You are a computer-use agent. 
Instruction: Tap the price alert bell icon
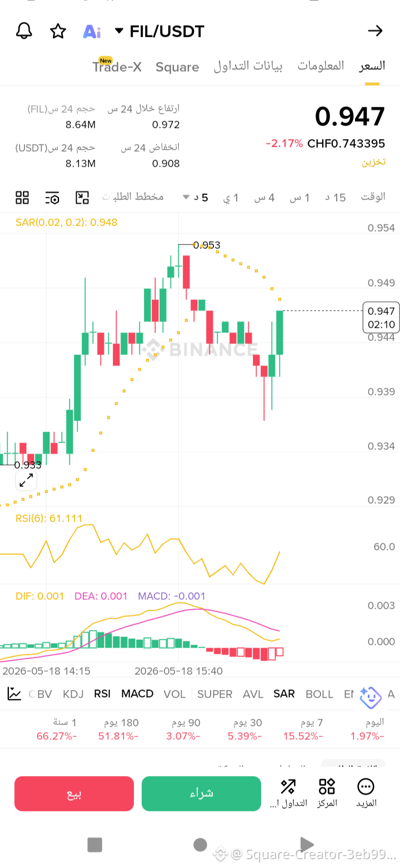(x=23, y=31)
